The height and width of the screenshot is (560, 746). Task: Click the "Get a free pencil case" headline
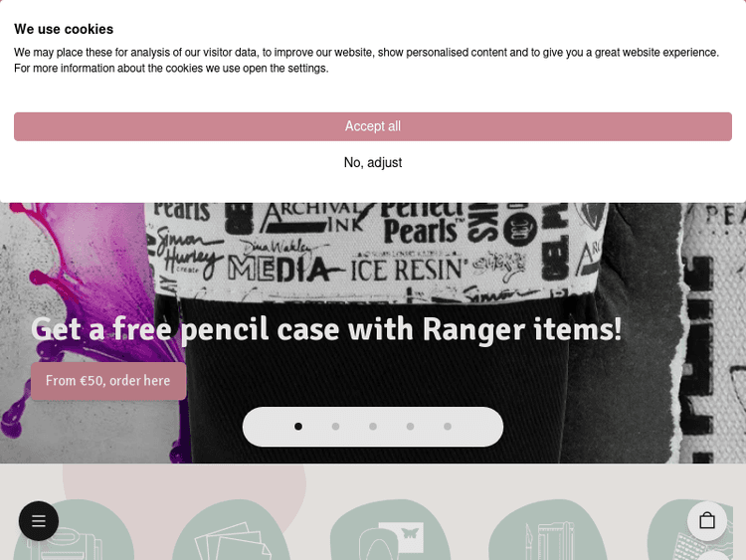tap(326, 329)
